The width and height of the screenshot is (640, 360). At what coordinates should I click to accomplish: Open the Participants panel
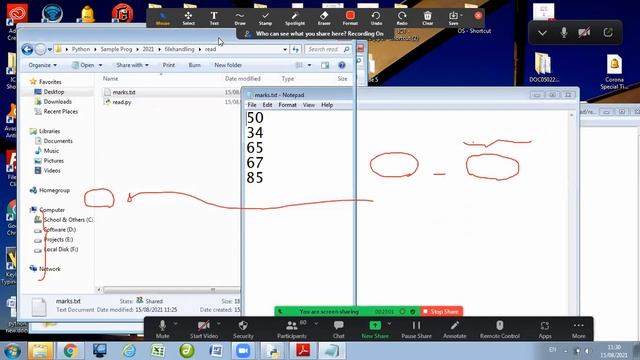(x=291, y=329)
